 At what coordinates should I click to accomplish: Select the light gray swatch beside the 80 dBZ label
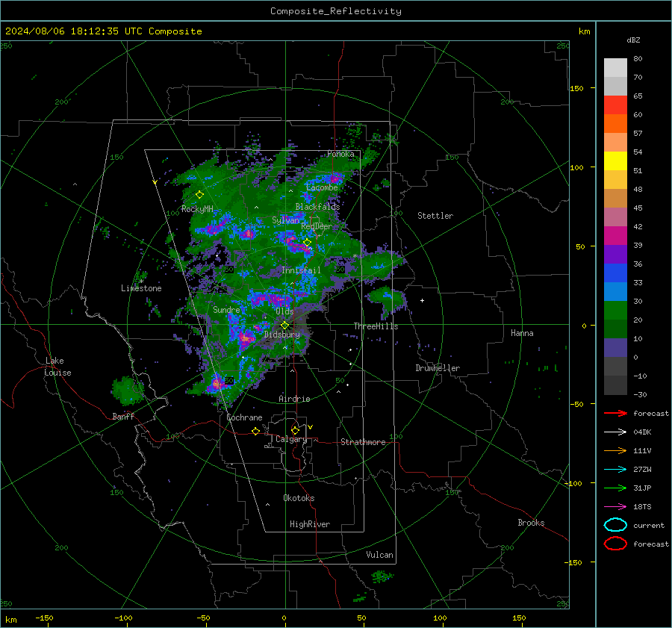(x=615, y=67)
